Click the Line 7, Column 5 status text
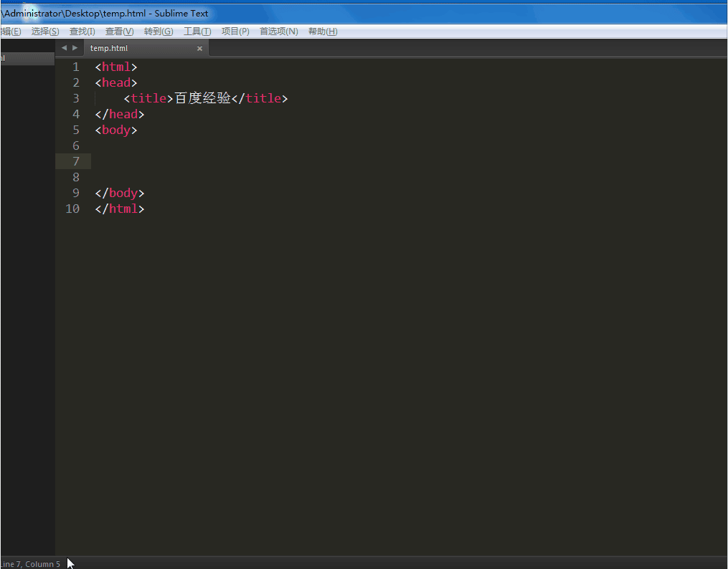Screen dimensions: 728x569 click(31, 564)
